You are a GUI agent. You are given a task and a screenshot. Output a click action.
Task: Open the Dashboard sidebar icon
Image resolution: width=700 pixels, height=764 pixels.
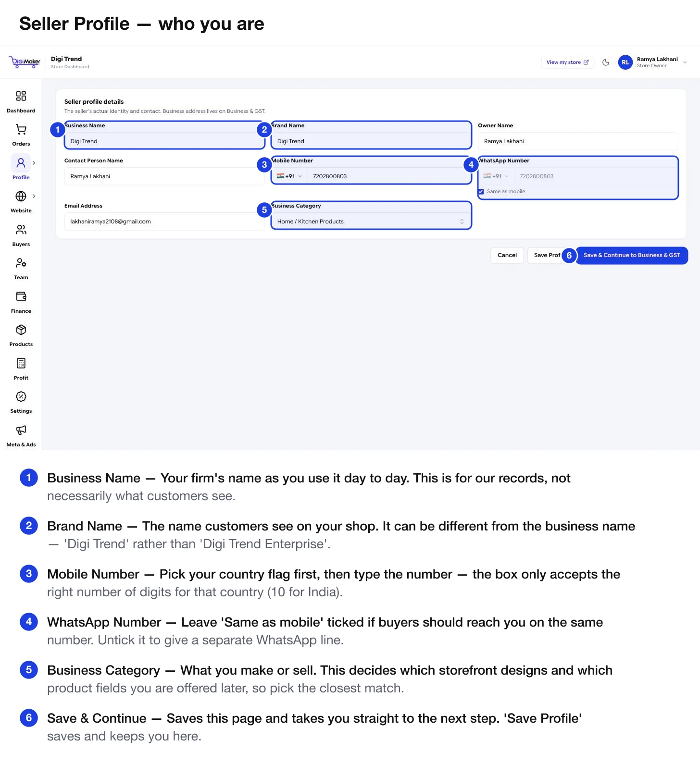(x=21, y=96)
